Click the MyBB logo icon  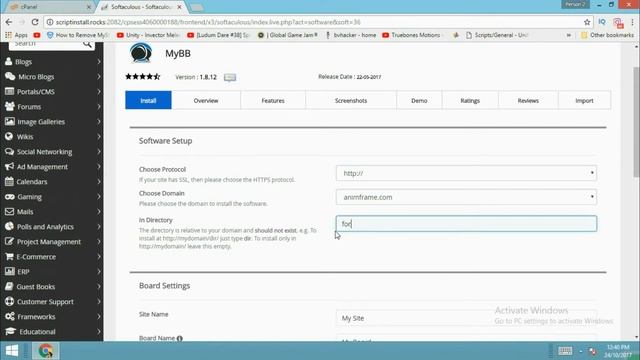pyautogui.click(x=141, y=53)
